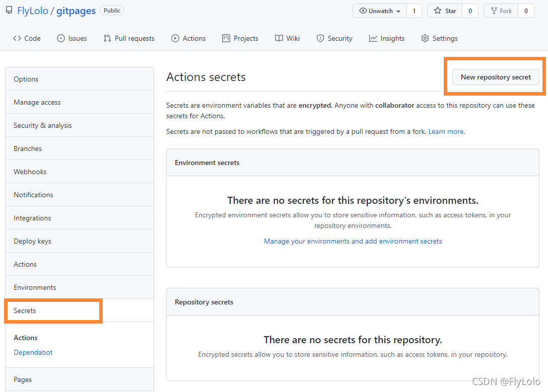Click New repository secret button
Image resolution: width=548 pixels, height=392 pixels.
[496, 77]
